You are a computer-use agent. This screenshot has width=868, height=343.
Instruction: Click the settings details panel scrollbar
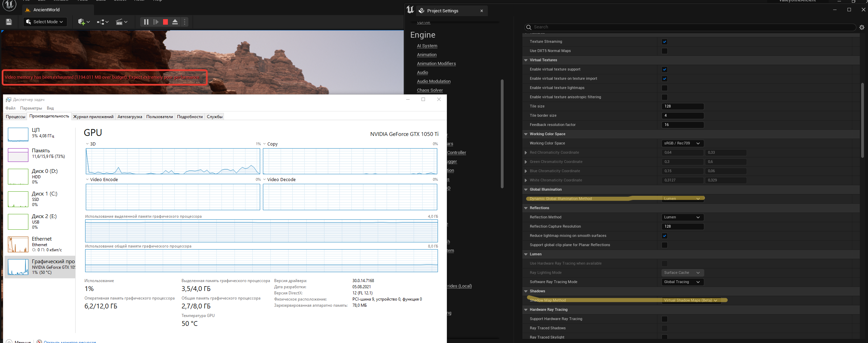863,120
